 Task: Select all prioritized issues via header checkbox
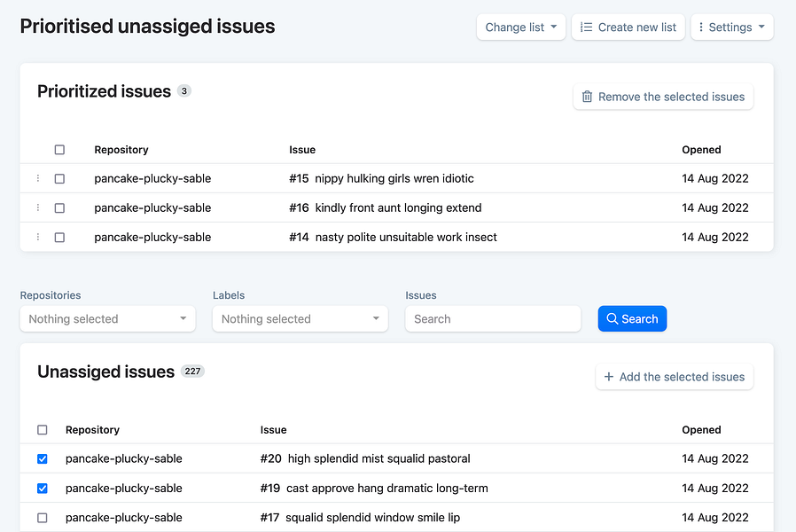(x=59, y=150)
